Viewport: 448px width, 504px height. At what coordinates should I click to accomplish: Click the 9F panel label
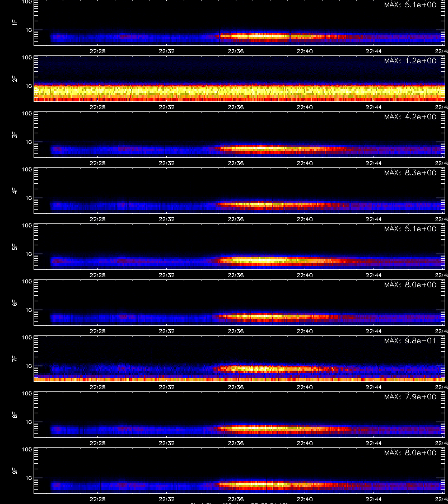15,470
